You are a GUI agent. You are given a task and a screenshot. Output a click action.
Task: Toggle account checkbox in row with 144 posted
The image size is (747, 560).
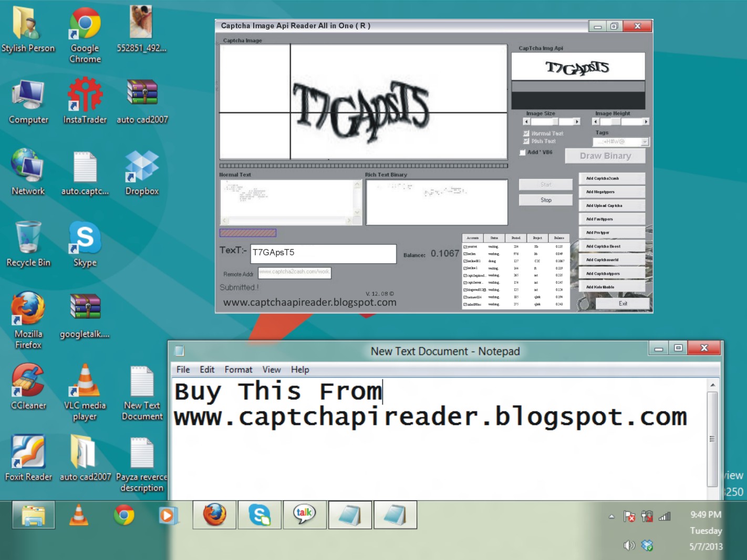click(x=465, y=268)
